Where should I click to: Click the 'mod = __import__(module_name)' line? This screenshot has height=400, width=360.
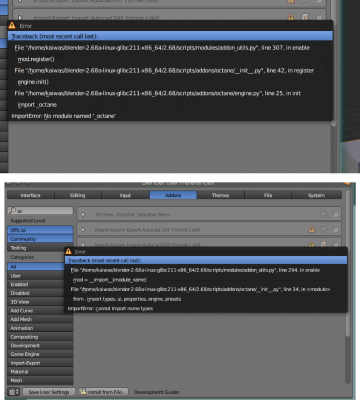pyautogui.click(x=110, y=280)
